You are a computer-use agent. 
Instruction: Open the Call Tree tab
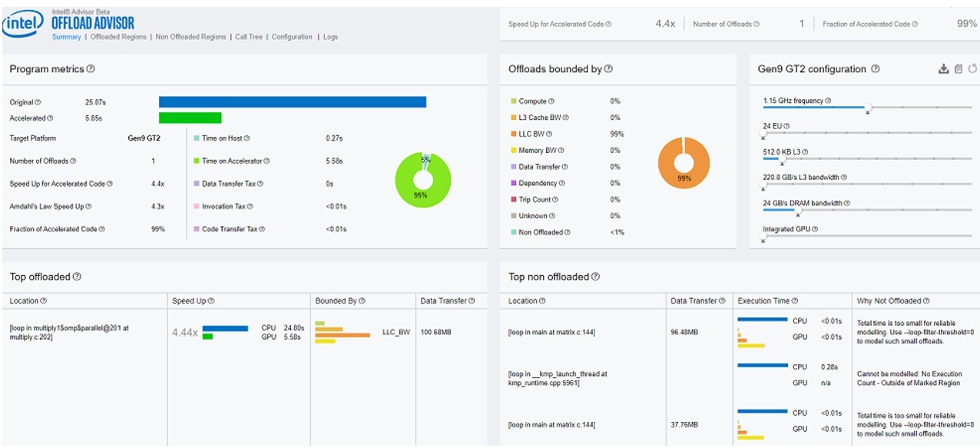(x=248, y=37)
